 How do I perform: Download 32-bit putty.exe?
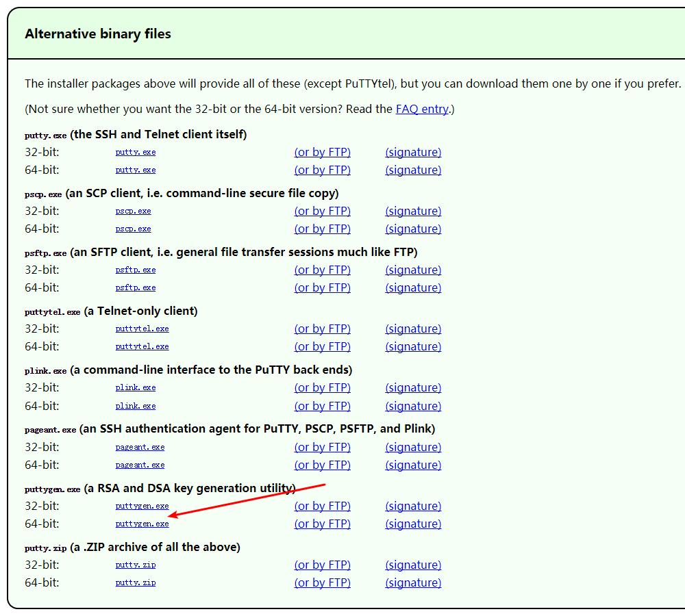(136, 153)
